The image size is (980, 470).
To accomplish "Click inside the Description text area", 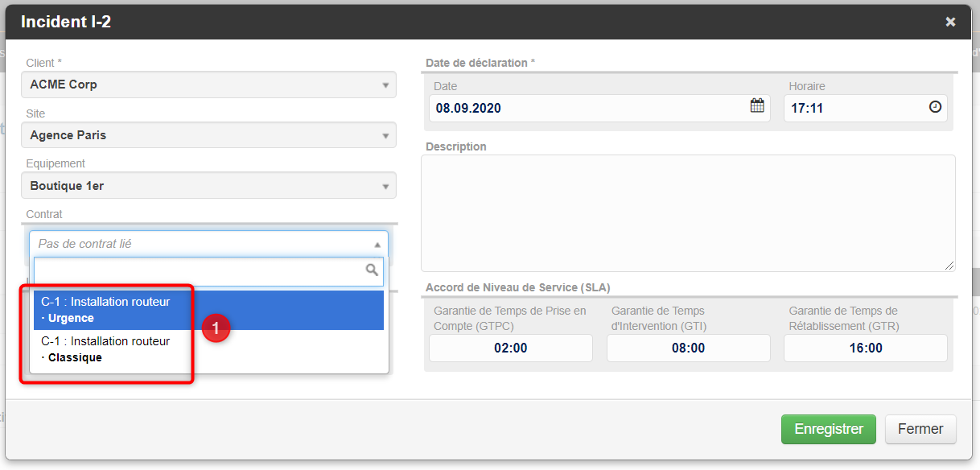I will (x=688, y=213).
